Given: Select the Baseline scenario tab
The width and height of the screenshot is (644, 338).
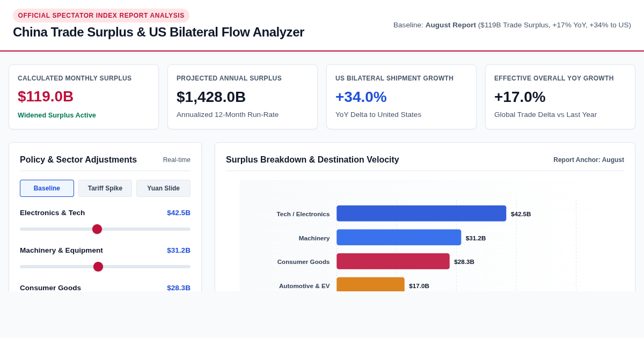Looking at the screenshot, I should click(47, 188).
